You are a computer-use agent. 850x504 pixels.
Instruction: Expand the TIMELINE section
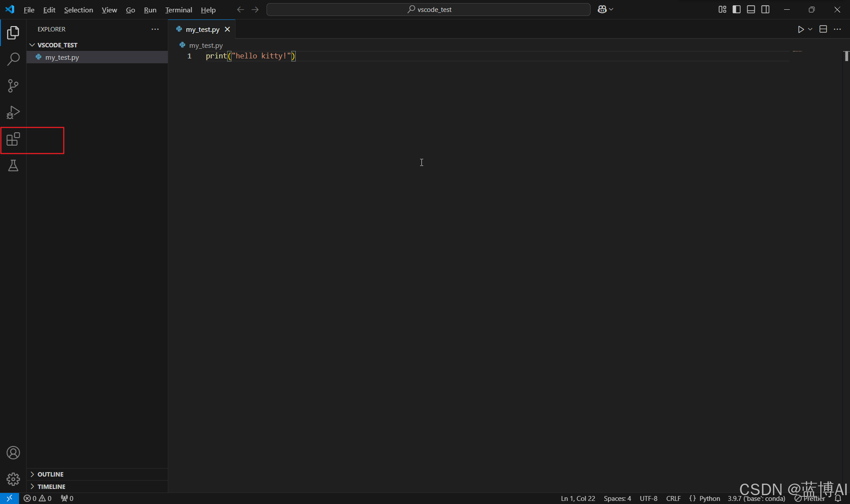click(51, 486)
